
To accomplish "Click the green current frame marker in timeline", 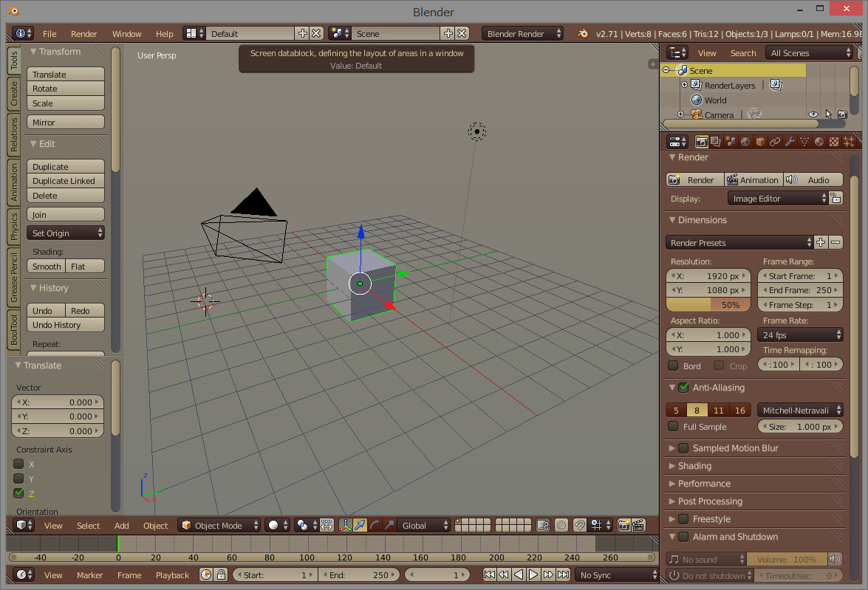I will coord(118,543).
